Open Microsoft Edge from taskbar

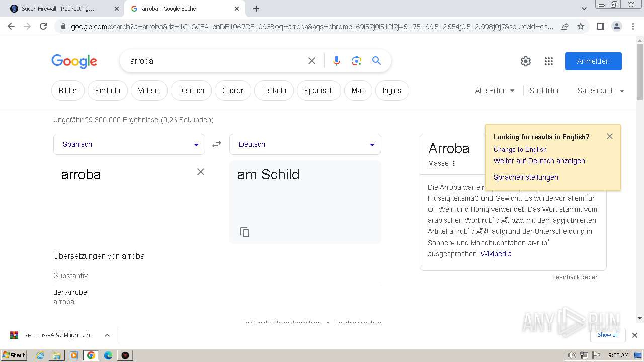[x=108, y=355]
